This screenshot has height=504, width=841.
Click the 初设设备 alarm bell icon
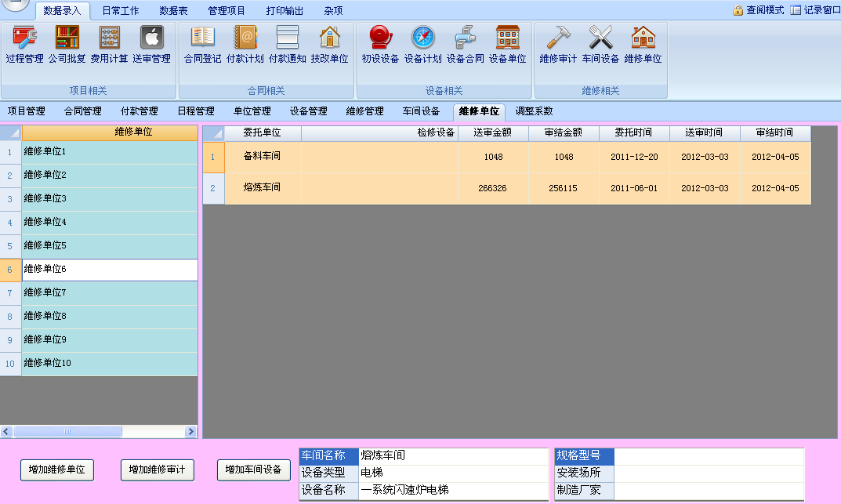[380, 38]
